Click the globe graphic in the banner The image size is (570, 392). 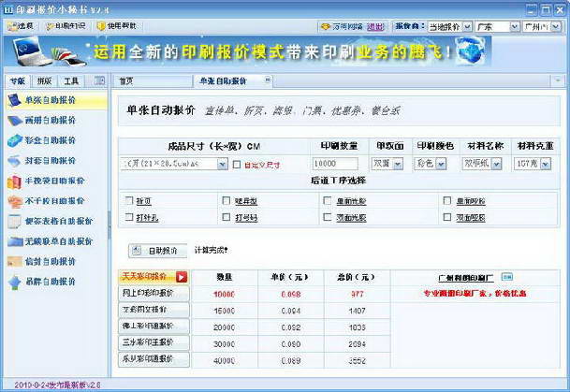[x=471, y=51]
